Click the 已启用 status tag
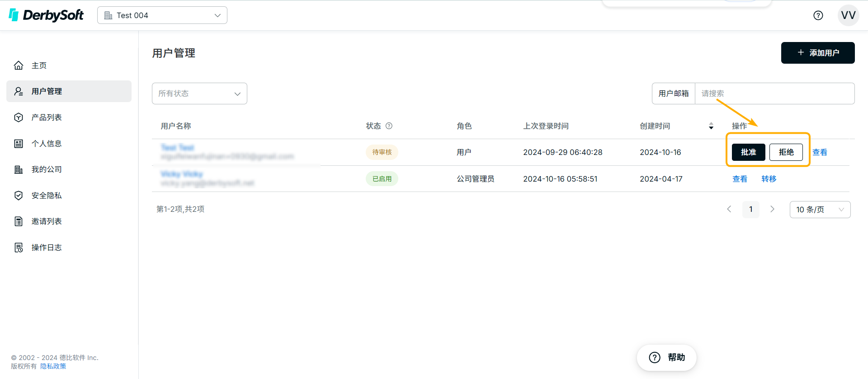 (x=382, y=179)
